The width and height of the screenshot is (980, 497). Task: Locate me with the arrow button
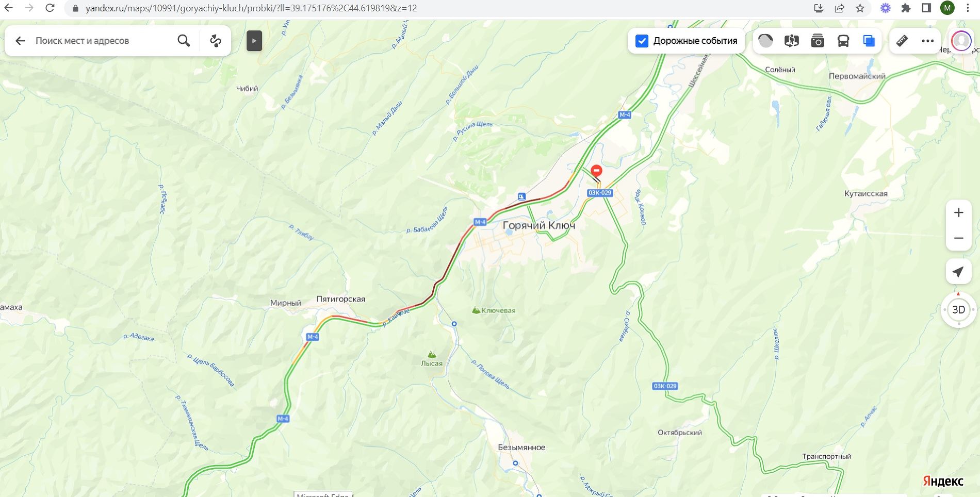(958, 272)
